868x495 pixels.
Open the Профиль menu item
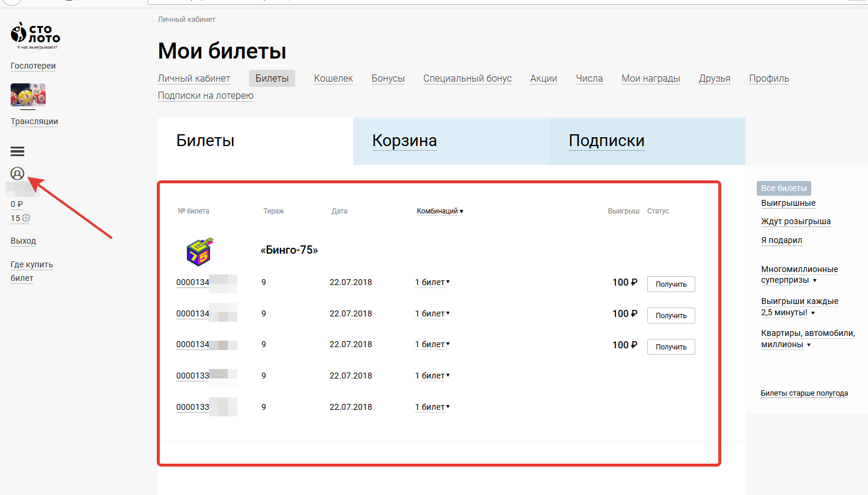pos(769,78)
